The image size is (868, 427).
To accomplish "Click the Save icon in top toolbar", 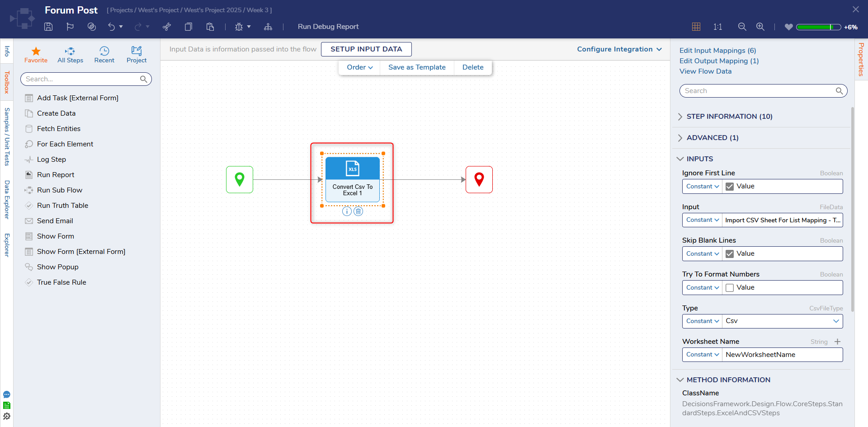I will pos(48,27).
